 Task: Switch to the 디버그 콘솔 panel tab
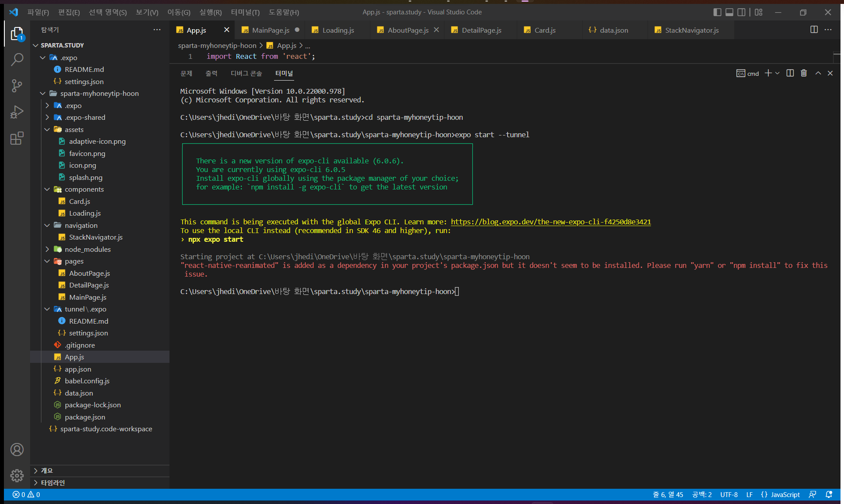246,73
